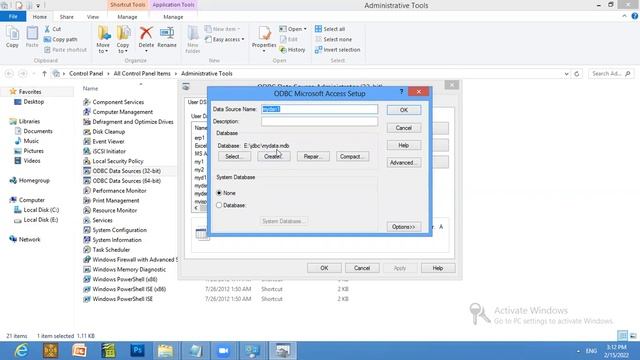640x360 pixels.
Task: Click the History icon
Action: point(283,50)
